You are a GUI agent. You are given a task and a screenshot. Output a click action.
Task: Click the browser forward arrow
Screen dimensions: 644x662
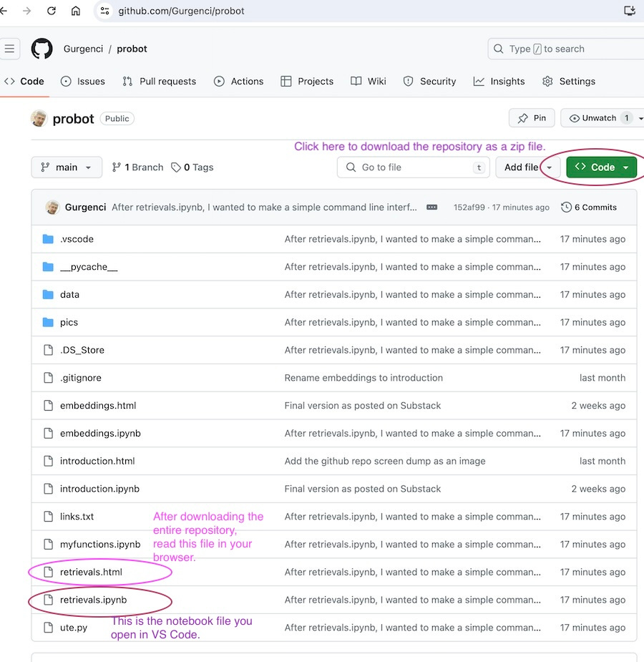(x=26, y=11)
